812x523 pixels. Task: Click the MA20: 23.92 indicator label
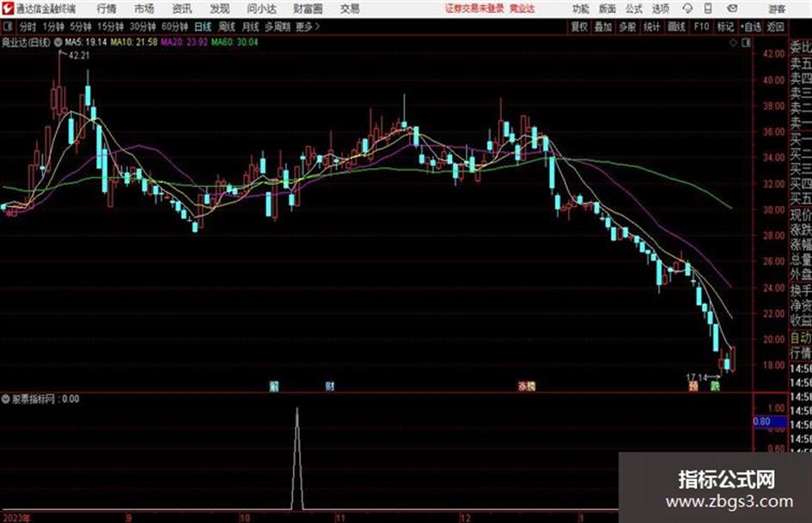point(185,42)
